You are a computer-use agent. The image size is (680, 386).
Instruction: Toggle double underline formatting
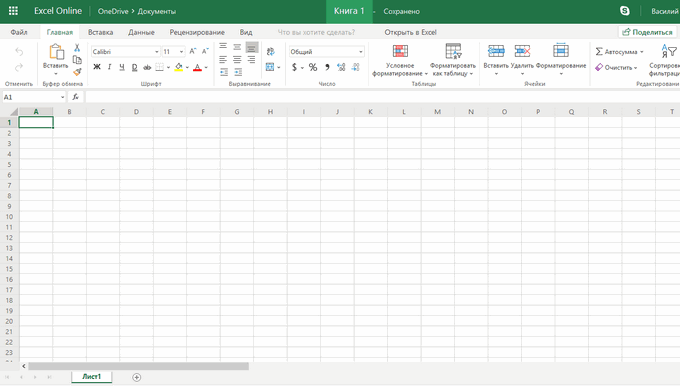[134, 67]
